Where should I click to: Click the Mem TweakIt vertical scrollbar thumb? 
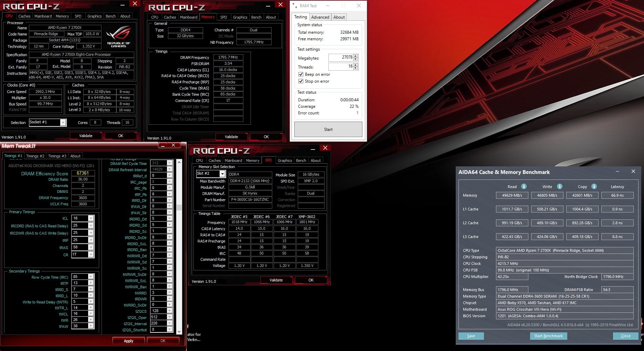pyautogui.click(x=179, y=207)
